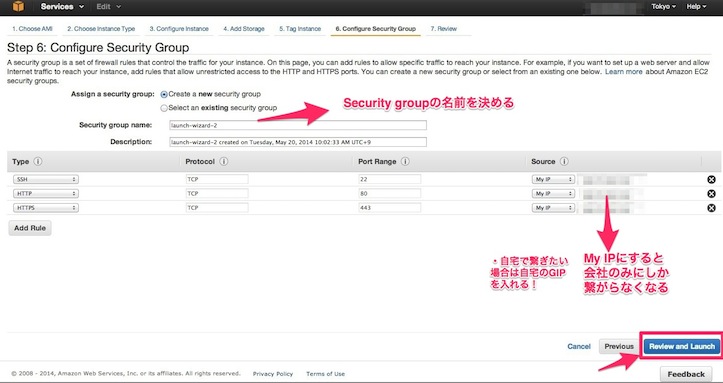The height and width of the screenshot is (383, 723).
Task: Open the info icon next to Port Range
Action: [x=405, y=162]
